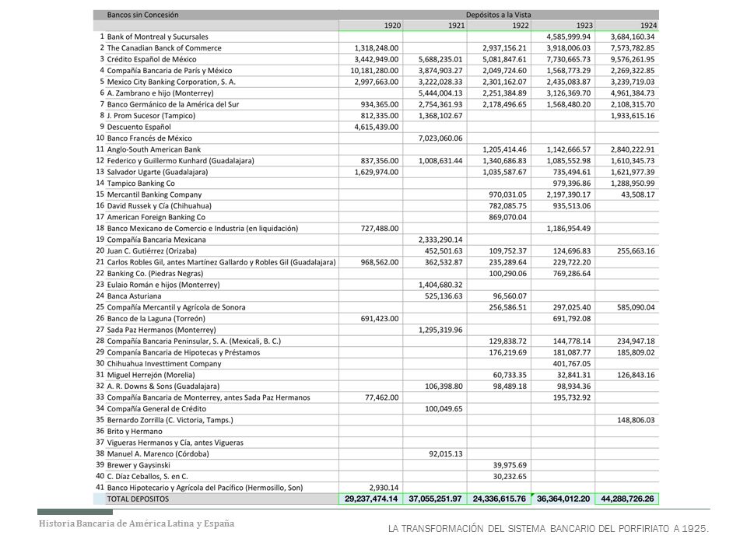
Task: Select Zambrano 1921 value 5,444,004.13
Action: (440, 93)
